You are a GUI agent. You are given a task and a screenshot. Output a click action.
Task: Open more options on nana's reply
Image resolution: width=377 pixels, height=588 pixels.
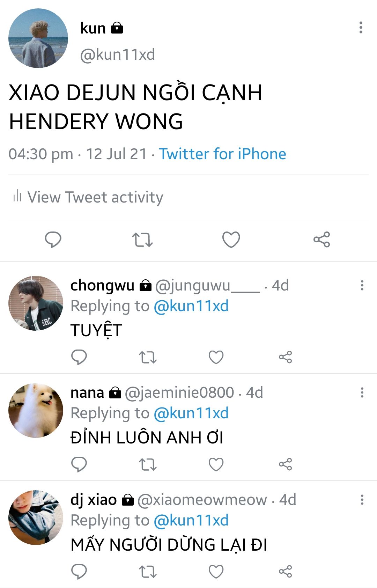point(362,392)
